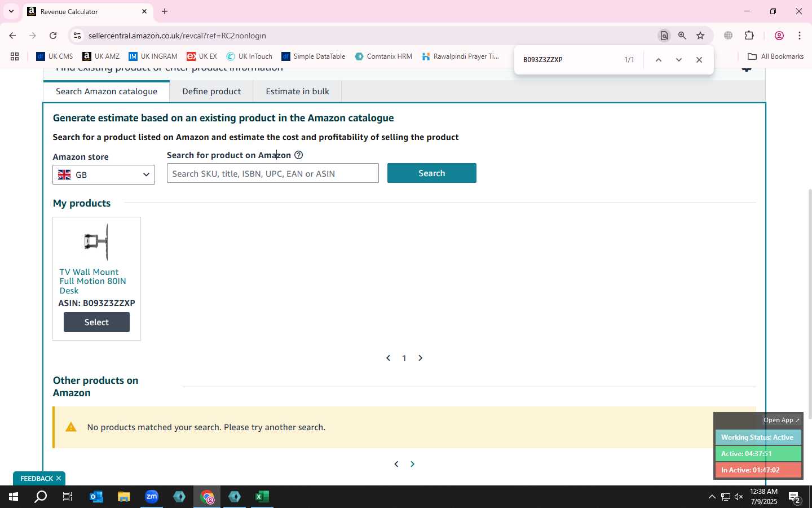Click the page vertical scrollbar

pyautogui.click(x=809, y=305)
